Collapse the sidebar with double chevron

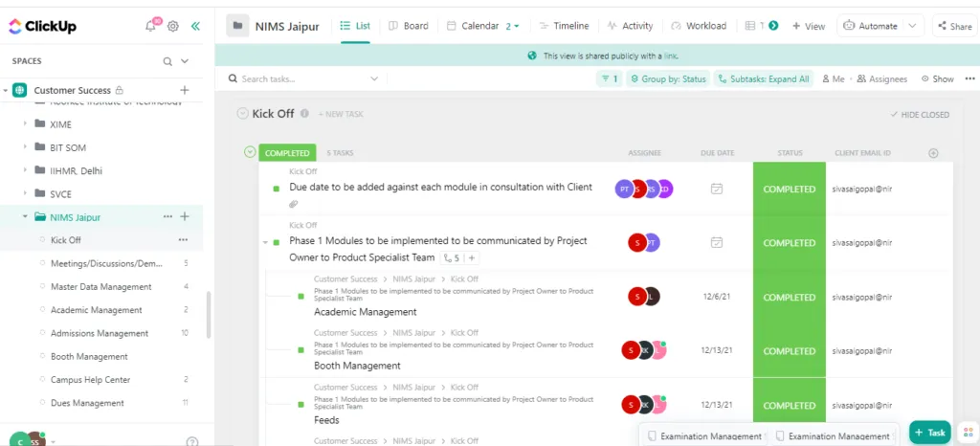(x=195, y=26)
